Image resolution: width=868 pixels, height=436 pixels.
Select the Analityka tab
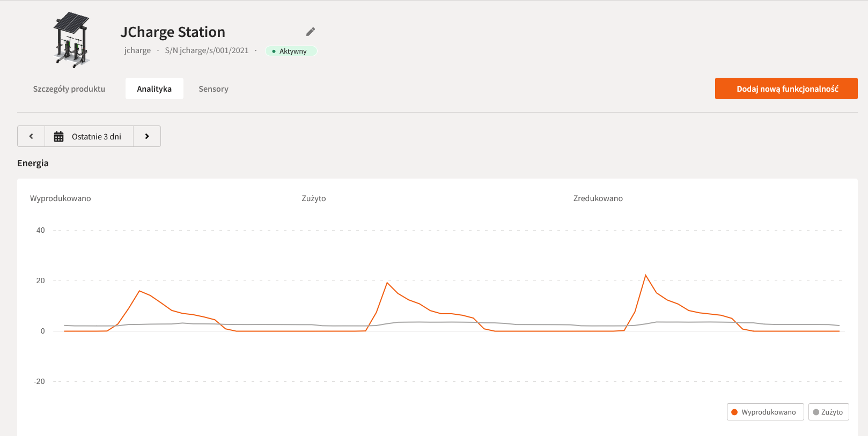pos(155,89)
